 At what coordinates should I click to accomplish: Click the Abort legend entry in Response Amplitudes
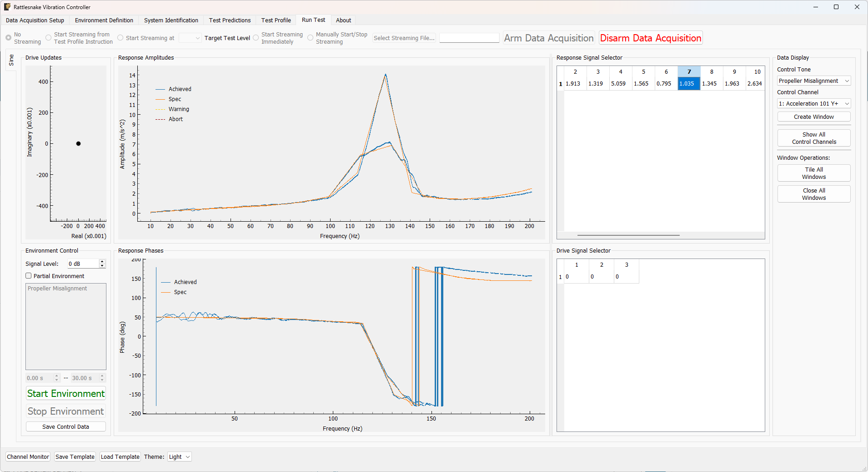pos(169,119)
